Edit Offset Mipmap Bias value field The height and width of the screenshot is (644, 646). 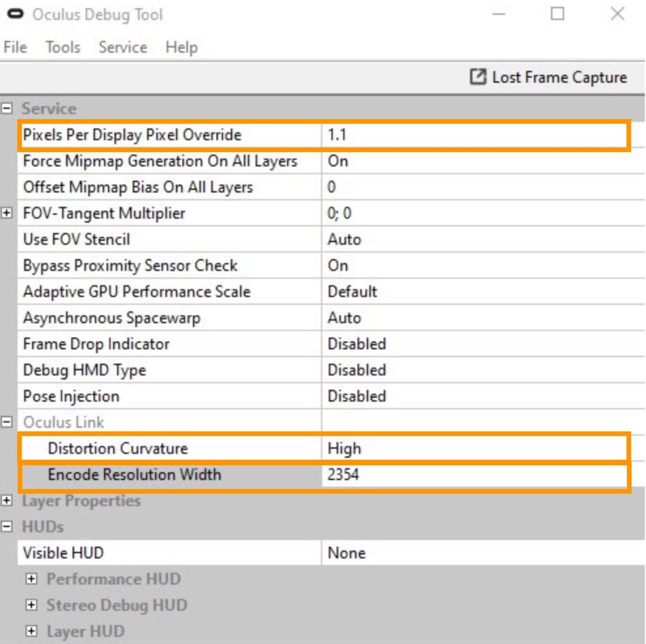coord(483,187)
